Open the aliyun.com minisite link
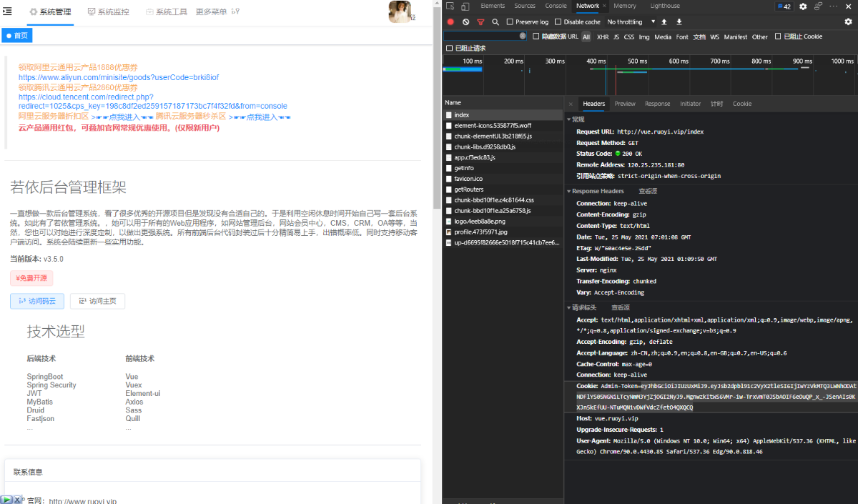This screenshot has width=858, height=504. click(119, 76)
